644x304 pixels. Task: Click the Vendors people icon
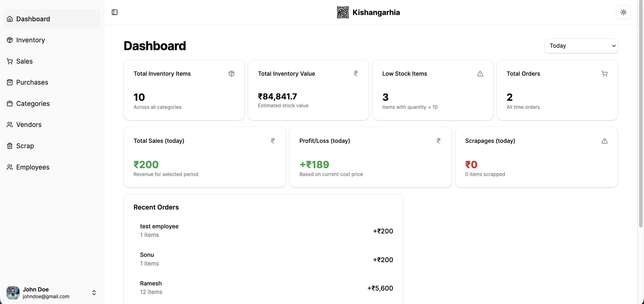[x=10, y=124]
